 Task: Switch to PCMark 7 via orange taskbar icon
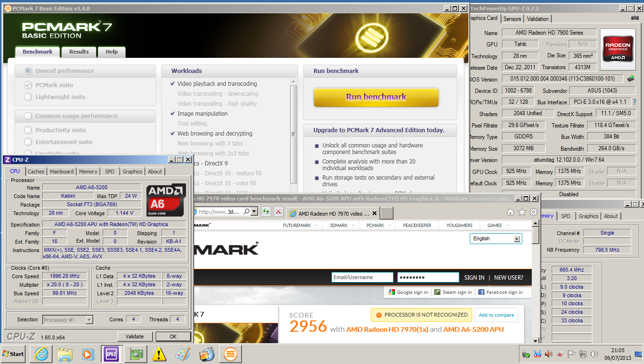[x=231, y=354]
